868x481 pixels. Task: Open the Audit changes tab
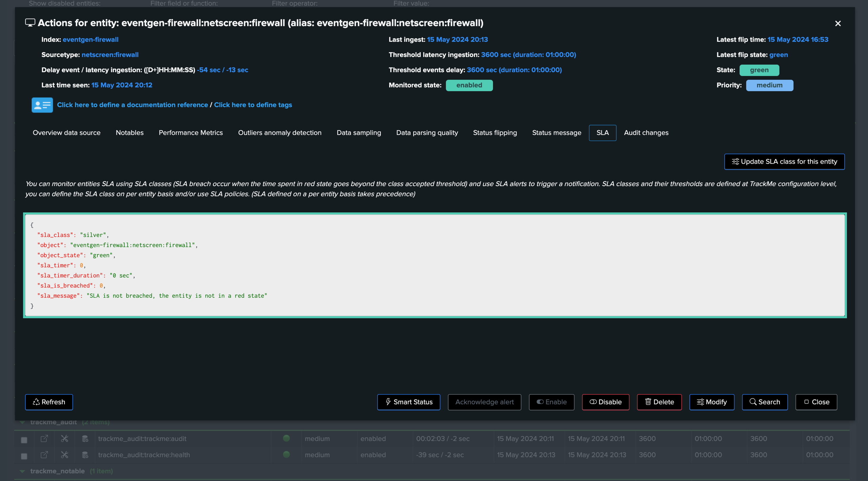click(646, 133)
